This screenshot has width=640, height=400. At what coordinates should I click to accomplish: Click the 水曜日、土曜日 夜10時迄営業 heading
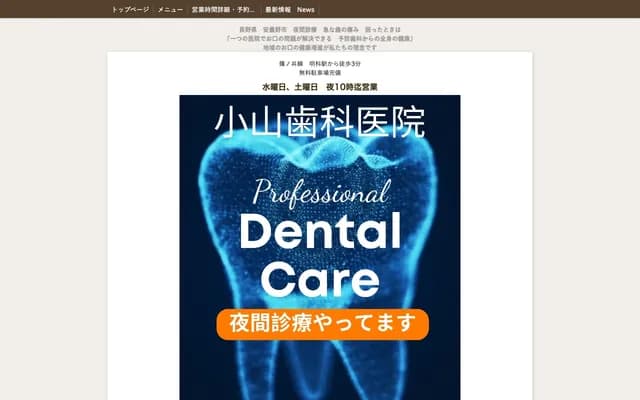(319, 86)
